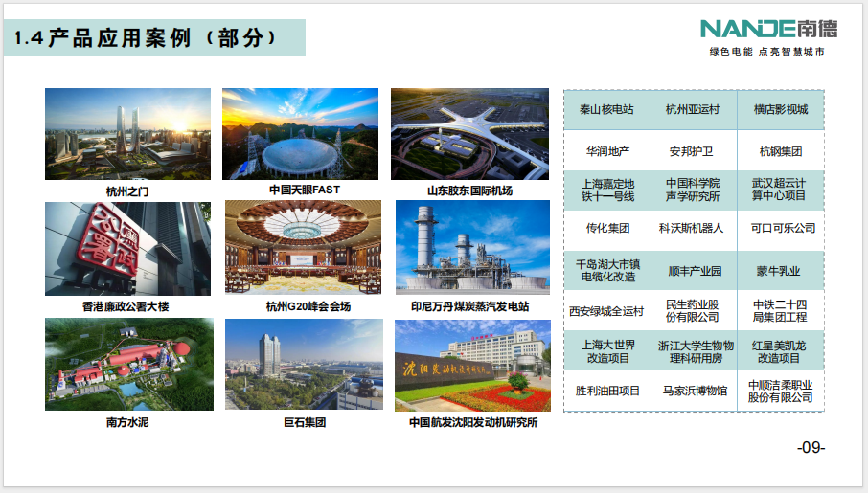Click the 中国航发沈阳发动机研究所 photo
Viewport: 868px width, 493px height.
[x=472, y=365]
